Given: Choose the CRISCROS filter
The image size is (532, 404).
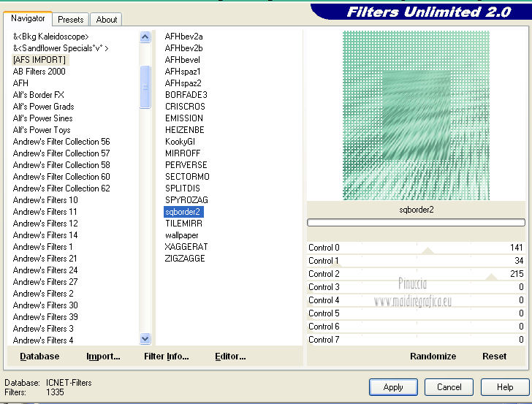Looking at the screenshot, I should (x=186, y=107).
